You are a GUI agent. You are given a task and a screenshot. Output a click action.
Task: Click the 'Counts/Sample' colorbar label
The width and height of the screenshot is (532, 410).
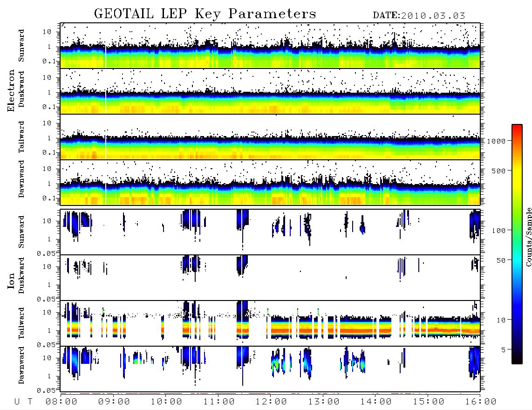click(528, 237)
